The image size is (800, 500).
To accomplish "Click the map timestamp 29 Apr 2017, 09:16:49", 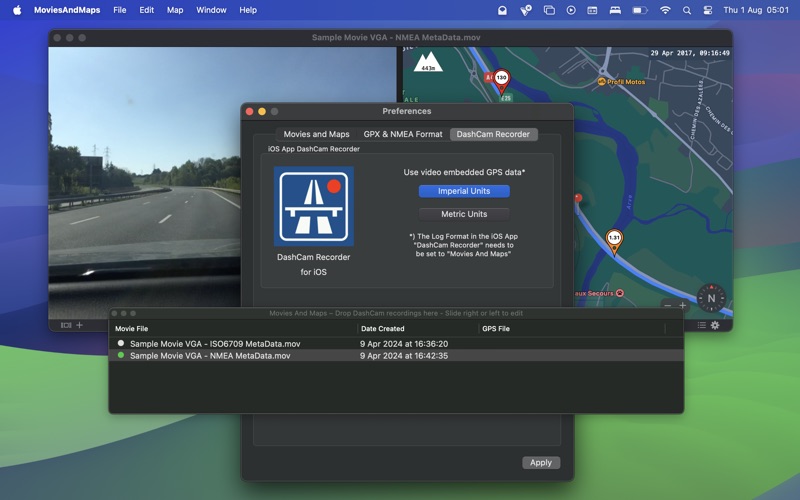I will pyautogui.click(x=690, y=53).
